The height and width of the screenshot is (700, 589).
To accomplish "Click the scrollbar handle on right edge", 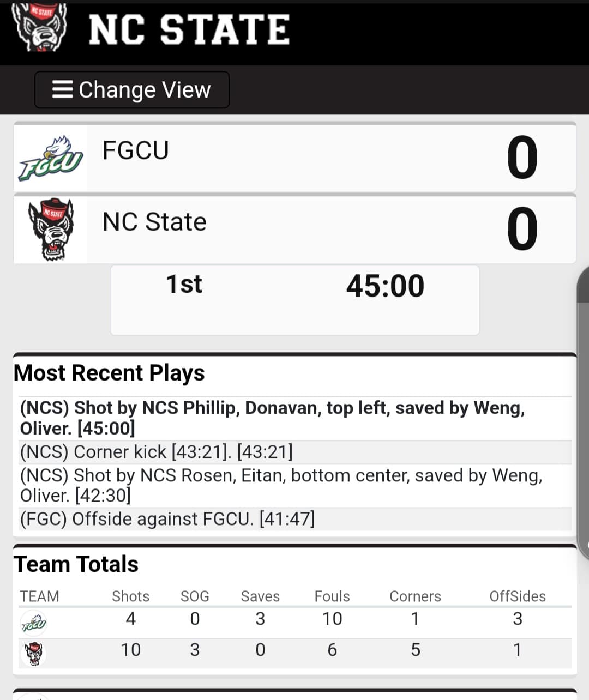I will pyautogui.click(x=584, y=414).
